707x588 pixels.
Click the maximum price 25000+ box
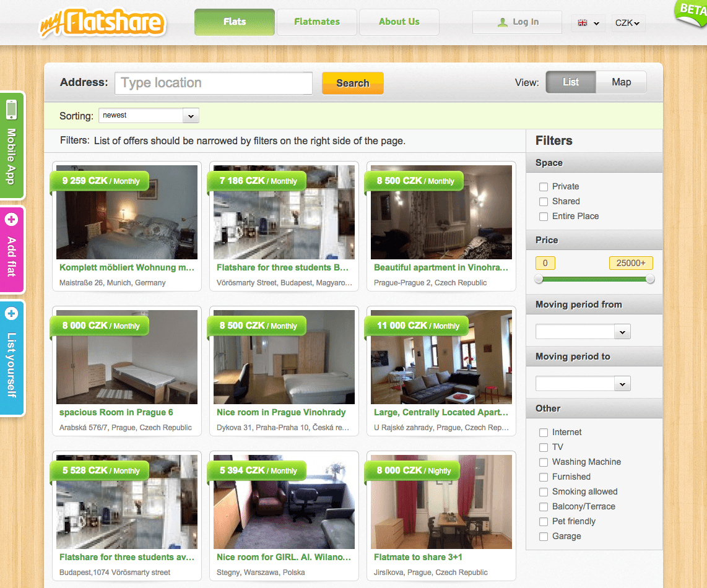(x=631, y=263)
